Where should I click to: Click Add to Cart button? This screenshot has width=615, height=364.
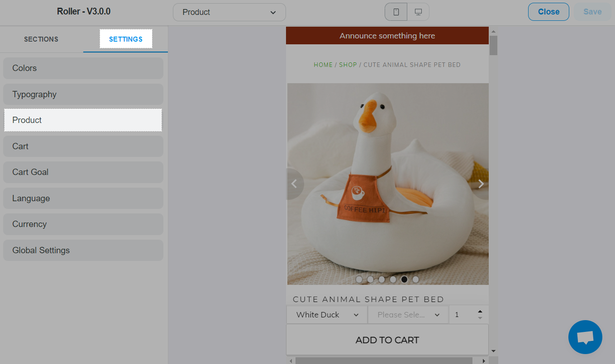click(387, 340)
